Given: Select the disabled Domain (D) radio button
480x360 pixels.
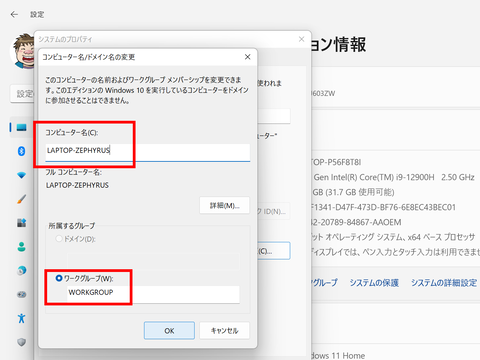Looking at the screenshot, I should pos(59,239).
